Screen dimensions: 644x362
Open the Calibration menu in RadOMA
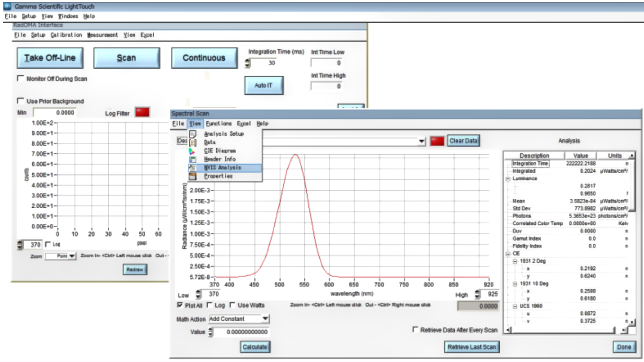(x=66, y=35)
